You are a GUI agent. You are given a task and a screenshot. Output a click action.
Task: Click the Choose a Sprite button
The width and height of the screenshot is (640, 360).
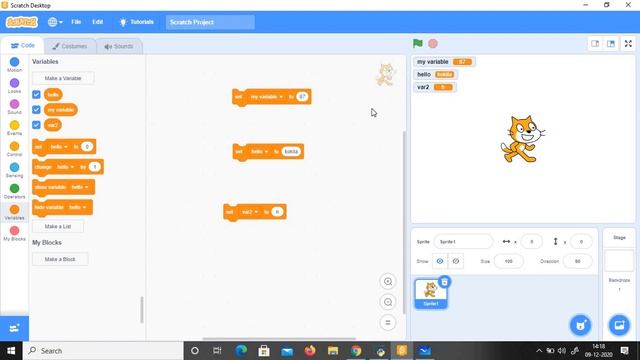(580, 325)
